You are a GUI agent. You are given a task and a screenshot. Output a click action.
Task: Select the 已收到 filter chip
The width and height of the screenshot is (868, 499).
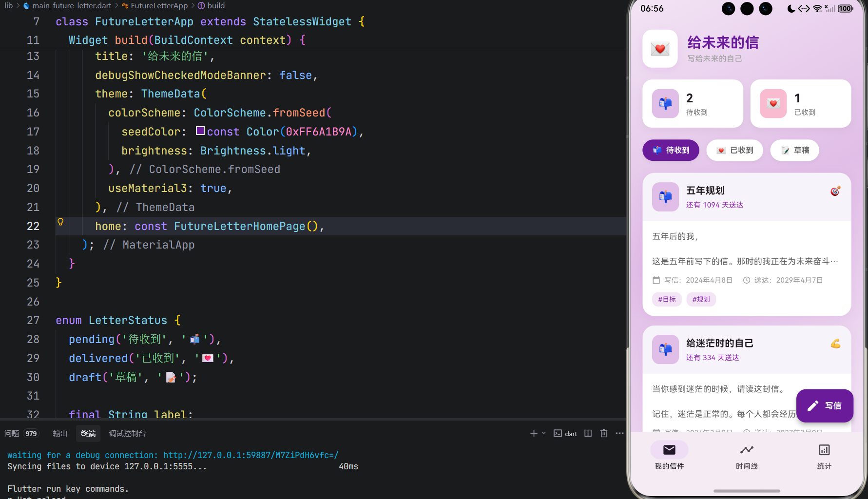coord(734,150)
